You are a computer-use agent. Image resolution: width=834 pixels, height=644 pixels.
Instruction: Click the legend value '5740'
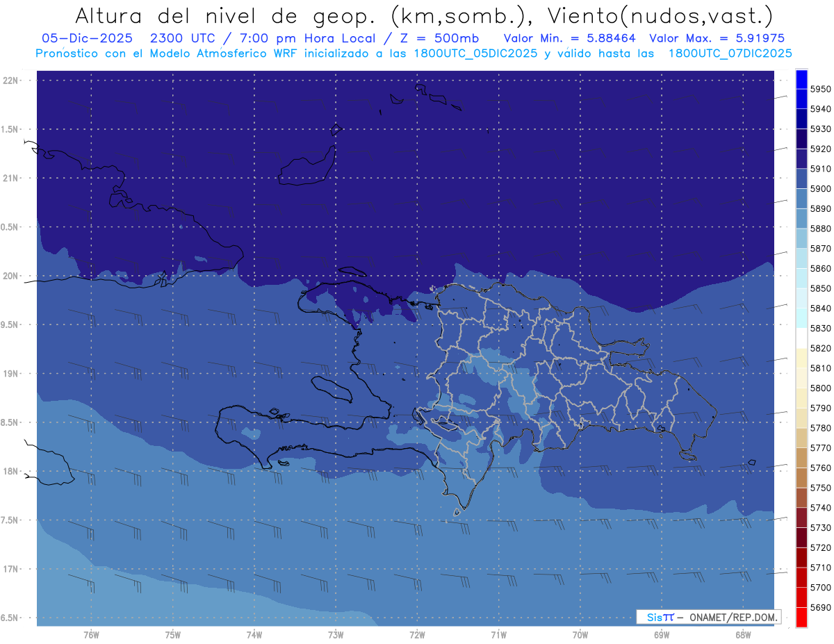coord(820,508)
